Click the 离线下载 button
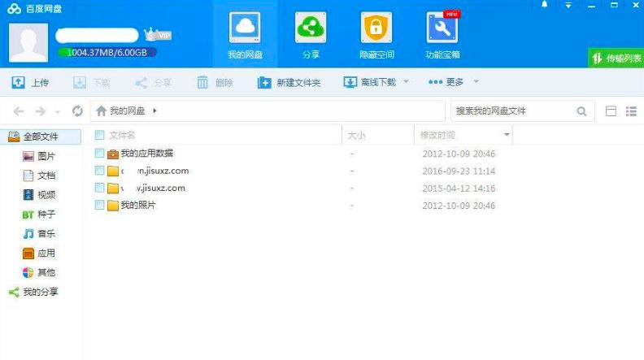644x360 pixels. (370, 82)
